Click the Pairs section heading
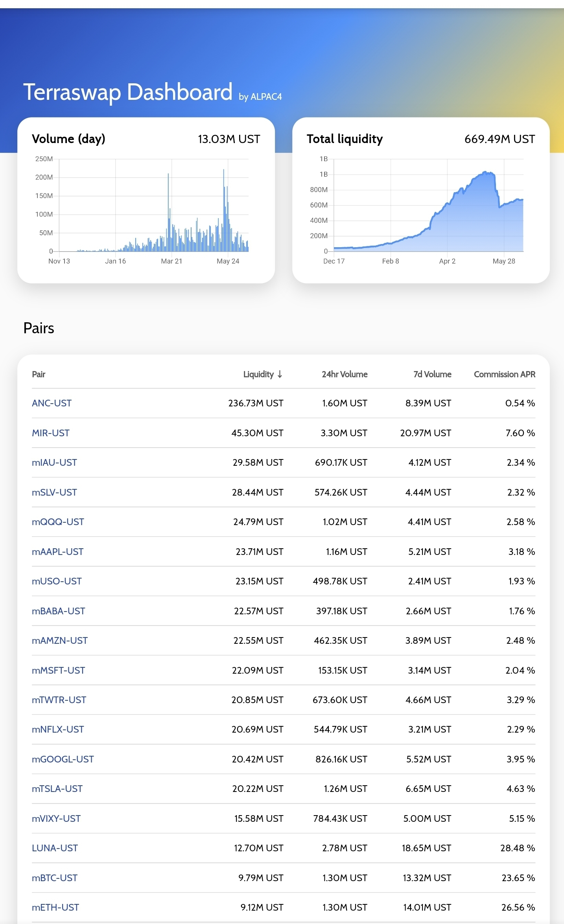The height and width of the screenshot is (924, 564). 39,328
